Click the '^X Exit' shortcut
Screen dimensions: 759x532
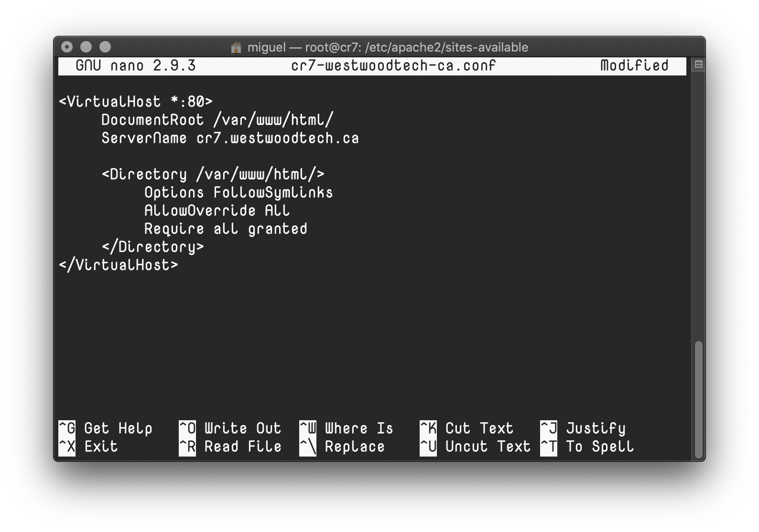pyautogui.click(x=88, y=447)
